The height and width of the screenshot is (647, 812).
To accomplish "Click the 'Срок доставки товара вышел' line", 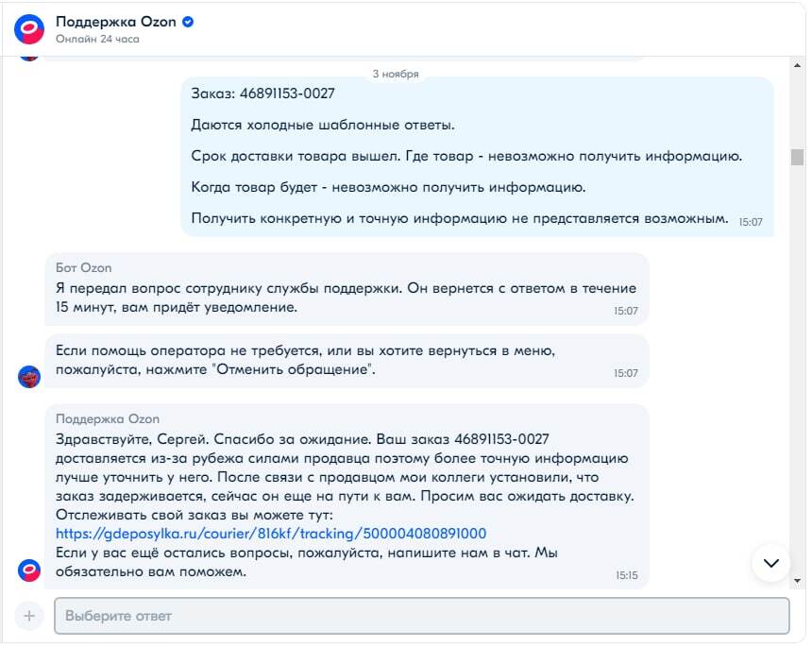I will click(466, 156).
